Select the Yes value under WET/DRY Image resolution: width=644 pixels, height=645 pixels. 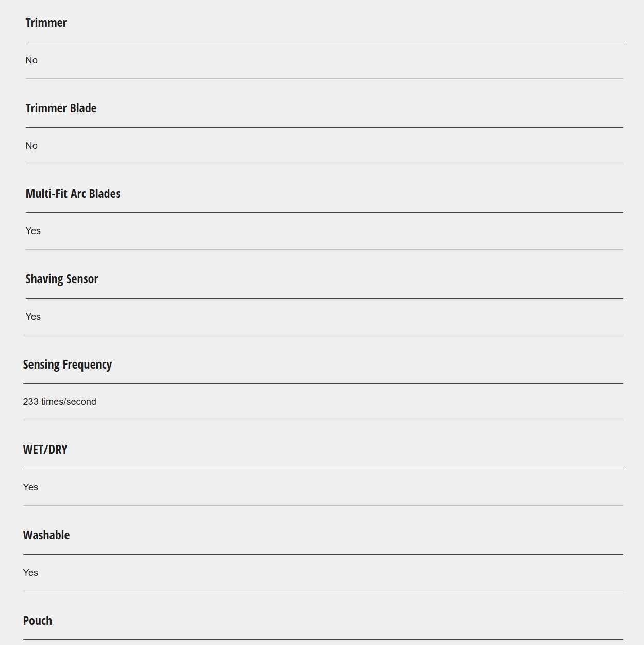pos(30,487)
